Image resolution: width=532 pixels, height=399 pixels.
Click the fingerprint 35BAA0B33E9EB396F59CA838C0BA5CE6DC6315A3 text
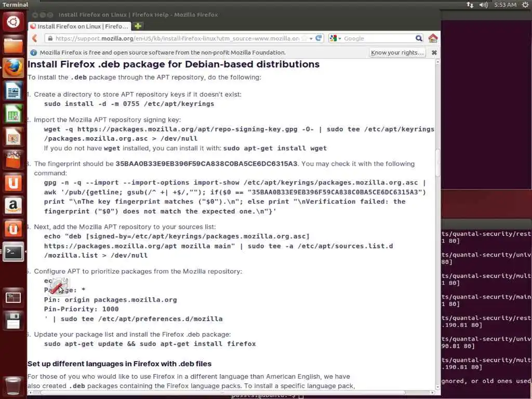206,164
